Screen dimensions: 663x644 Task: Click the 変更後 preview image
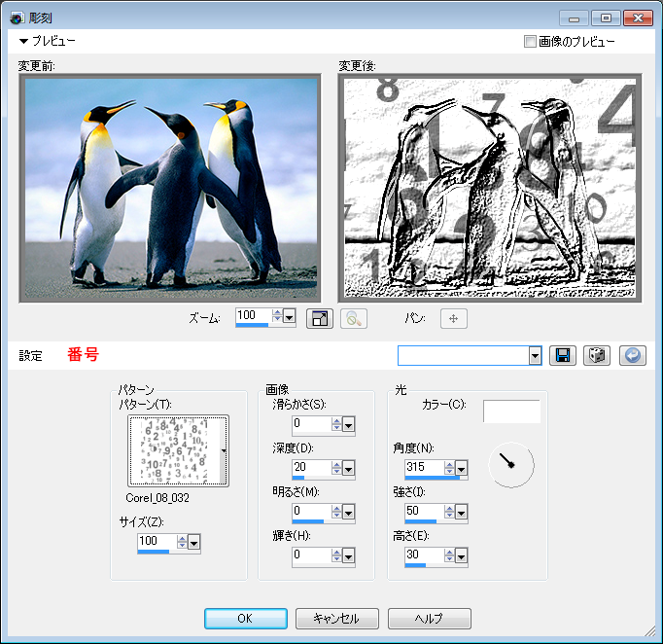click(x=487, y=188)
